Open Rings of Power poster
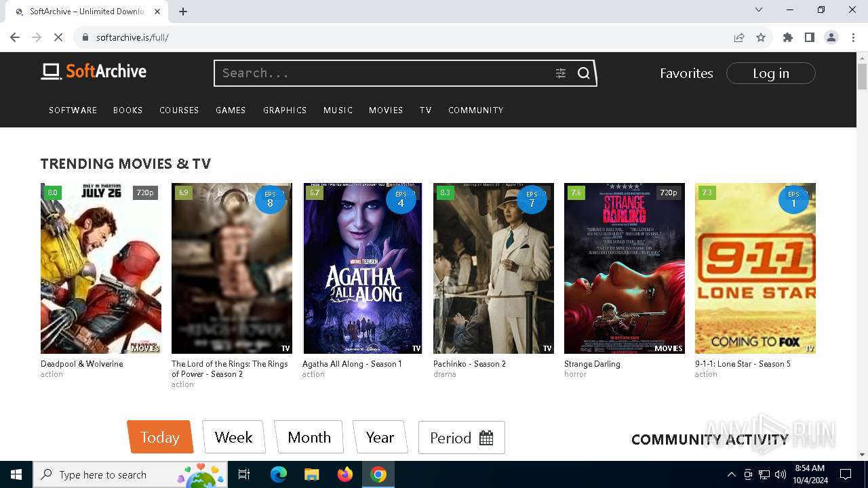The height and width of the screenshot is (488, 868). click(232, 268)
